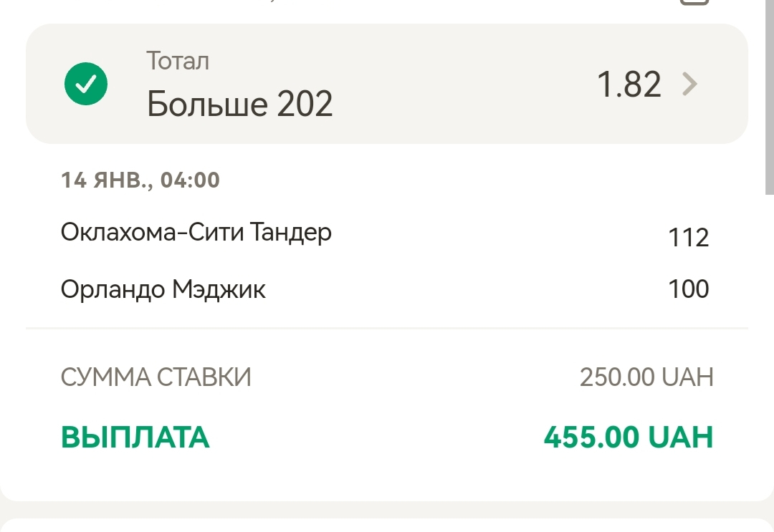Click the green checkmark win icon

pos(86,84)
